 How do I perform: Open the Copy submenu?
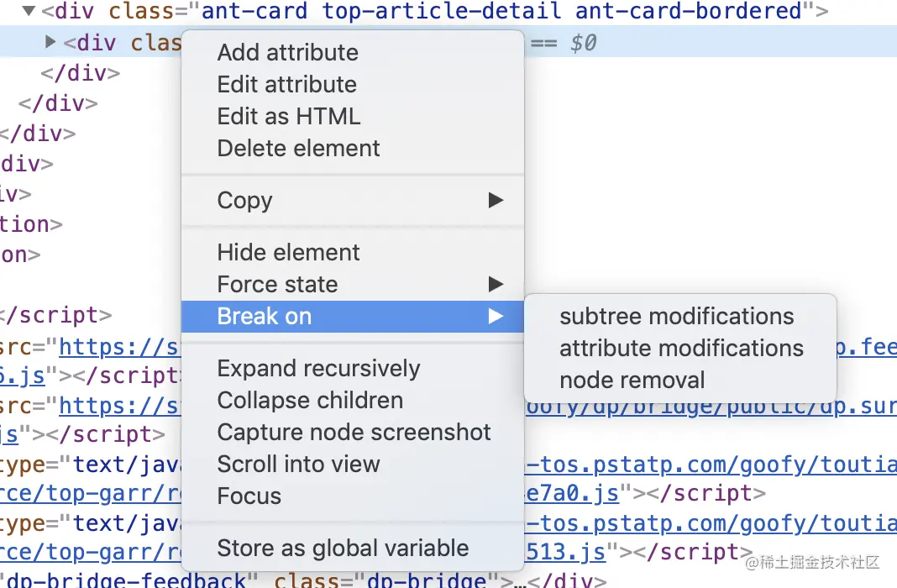(x=353, y=200)
